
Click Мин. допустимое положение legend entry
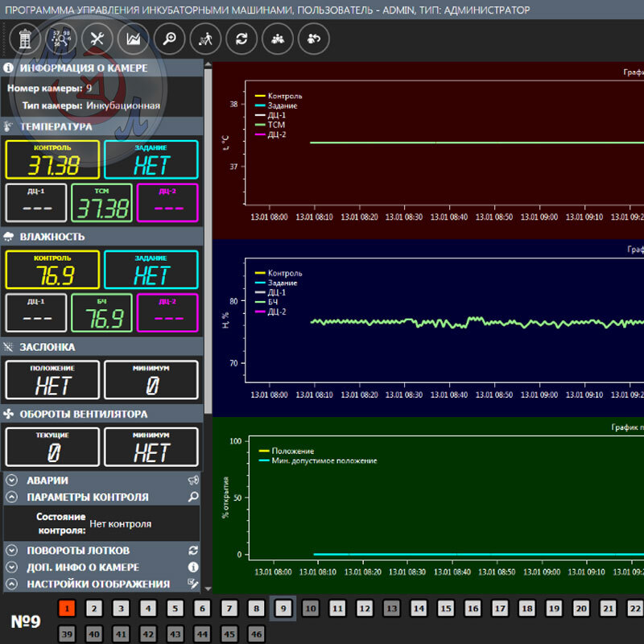[318, 460]
